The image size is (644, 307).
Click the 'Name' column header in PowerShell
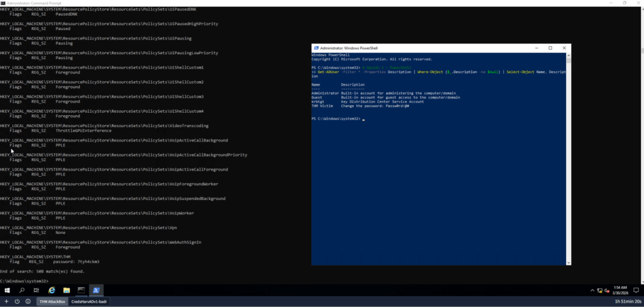tap(316, 85)
